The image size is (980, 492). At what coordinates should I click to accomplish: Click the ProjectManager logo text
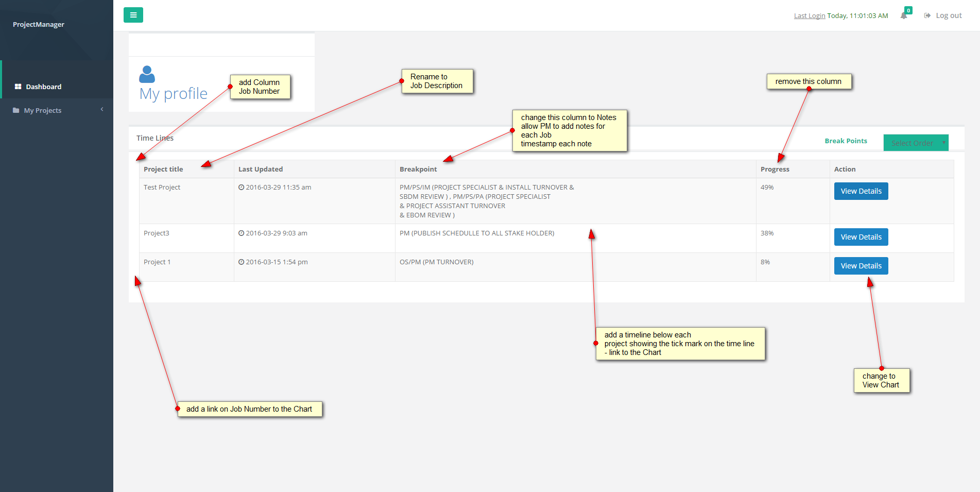(x=39, y=24)
